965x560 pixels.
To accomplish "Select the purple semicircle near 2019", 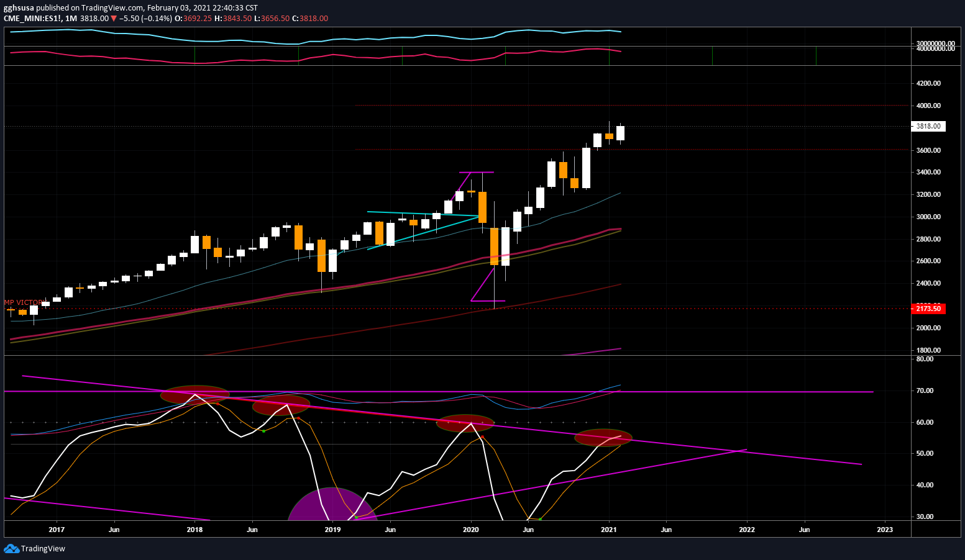I will tap(332, 504).
